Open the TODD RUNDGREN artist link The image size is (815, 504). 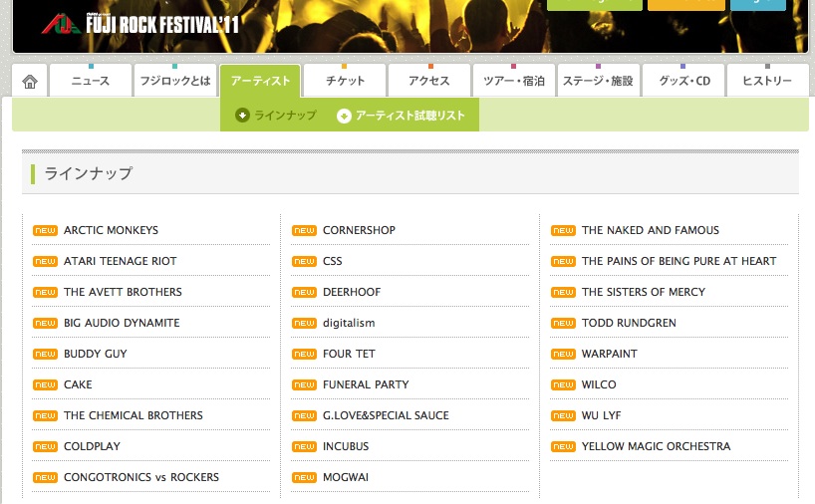[x=629, y=323]
